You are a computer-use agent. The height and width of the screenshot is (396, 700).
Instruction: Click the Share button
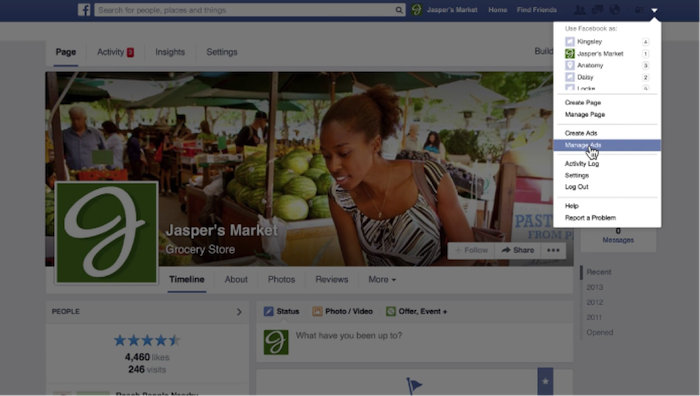point(518,250)
